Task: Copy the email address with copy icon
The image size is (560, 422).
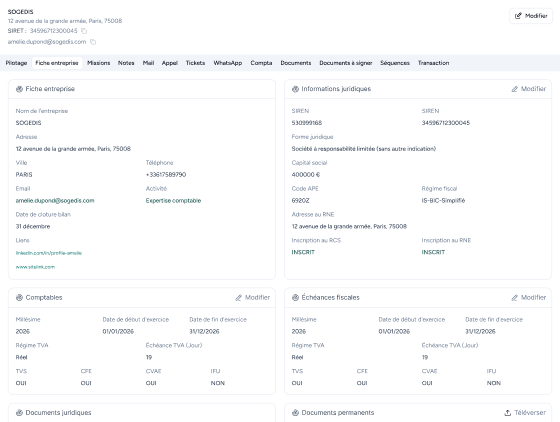Action: pos(93,42)
